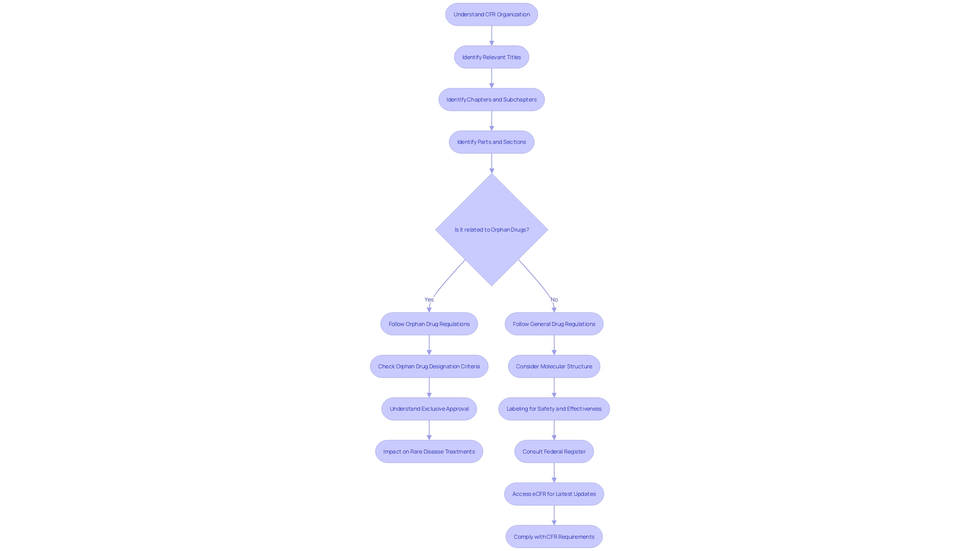980x551 pixels.
Task: Toggle the Yes branch from decision node
Action: pos(429,299)
